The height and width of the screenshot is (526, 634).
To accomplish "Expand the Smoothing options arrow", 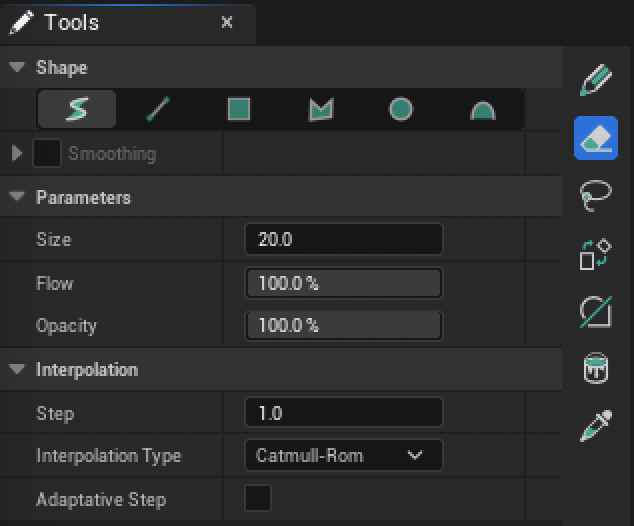I will click(x=17, y=154).
